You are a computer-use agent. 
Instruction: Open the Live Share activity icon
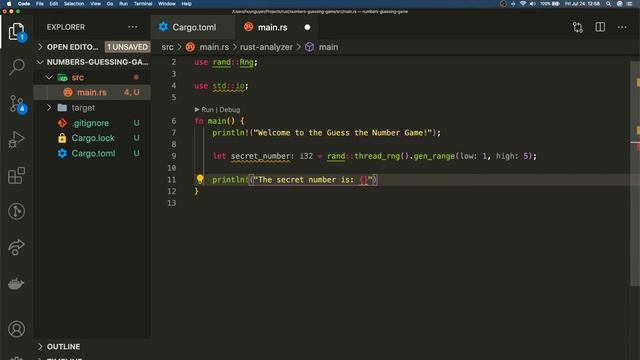(16, 247)
